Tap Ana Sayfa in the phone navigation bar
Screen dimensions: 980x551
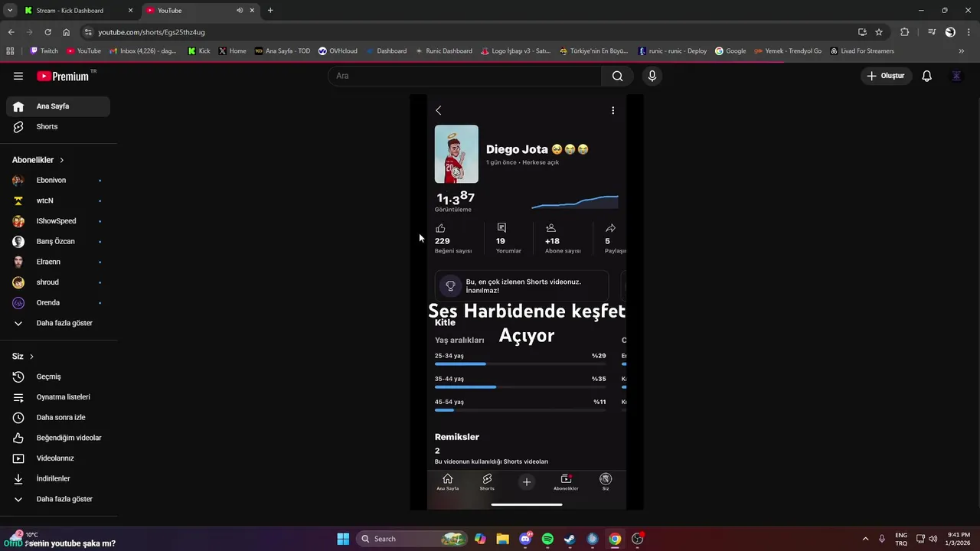[x=448, y=482]
